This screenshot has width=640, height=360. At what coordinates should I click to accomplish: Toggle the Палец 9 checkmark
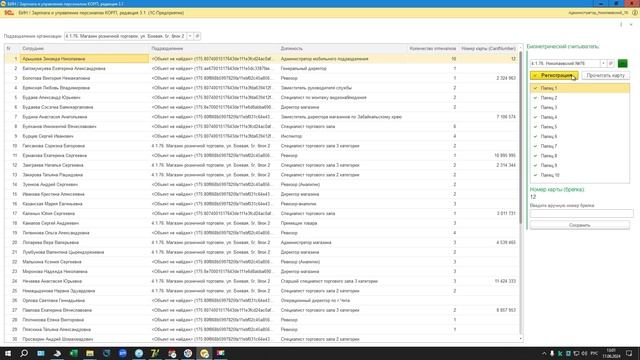coord(535,165)
